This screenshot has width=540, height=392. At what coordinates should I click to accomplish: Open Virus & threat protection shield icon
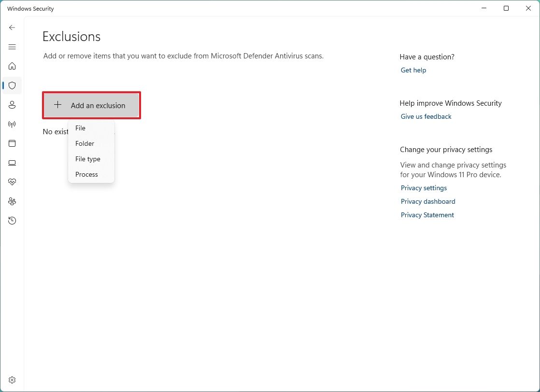coord(12,85)
